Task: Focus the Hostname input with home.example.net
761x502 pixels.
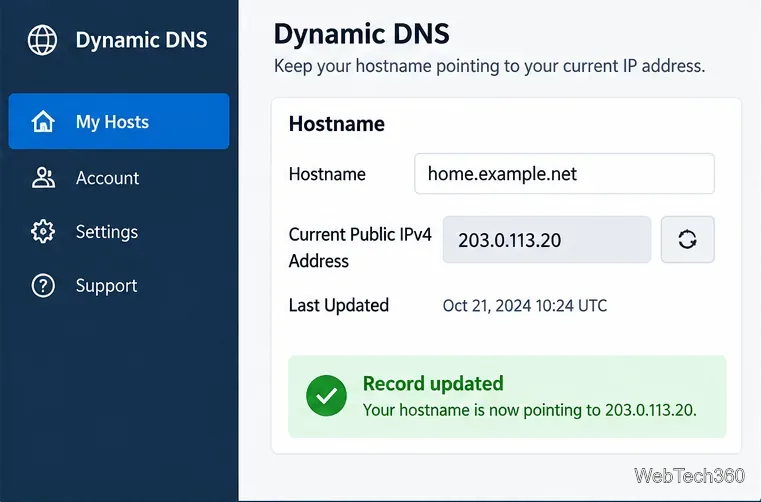Action: pos(564,174)
